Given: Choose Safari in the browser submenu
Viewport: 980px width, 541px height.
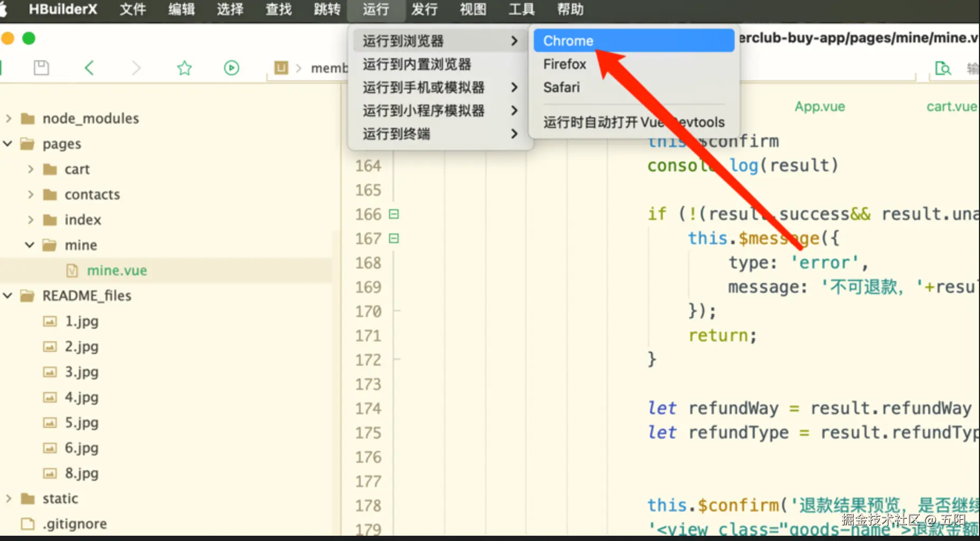Looking at the screenshot, I should click(x=634, y=87).
